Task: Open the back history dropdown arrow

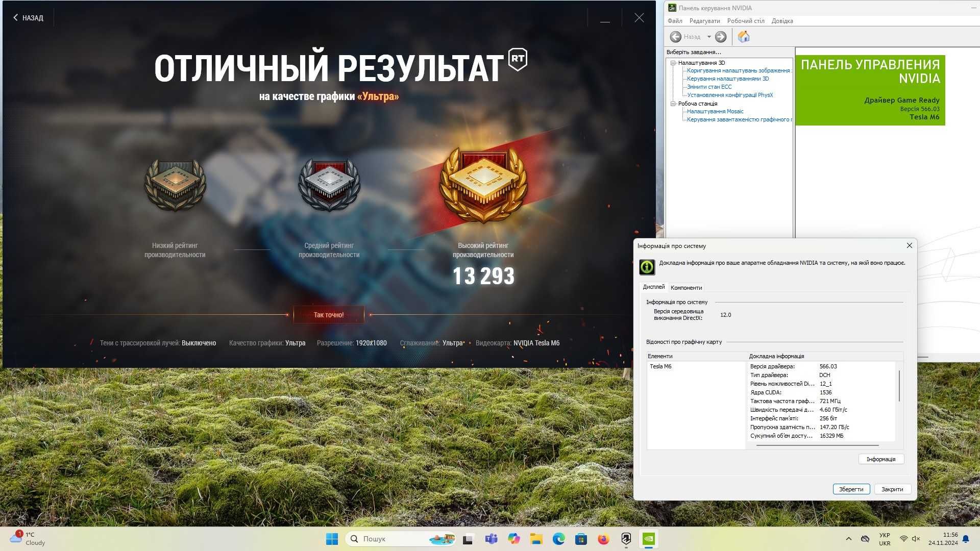Action: click(709, 37)
